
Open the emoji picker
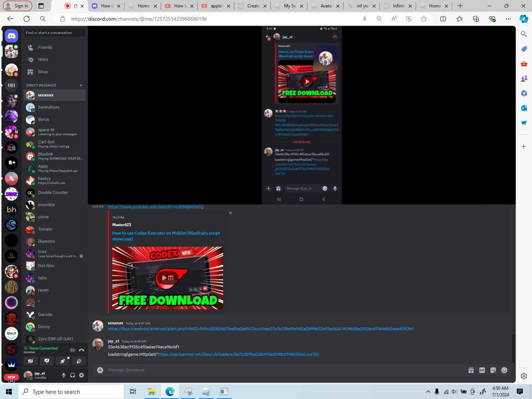tap(504, 370)
